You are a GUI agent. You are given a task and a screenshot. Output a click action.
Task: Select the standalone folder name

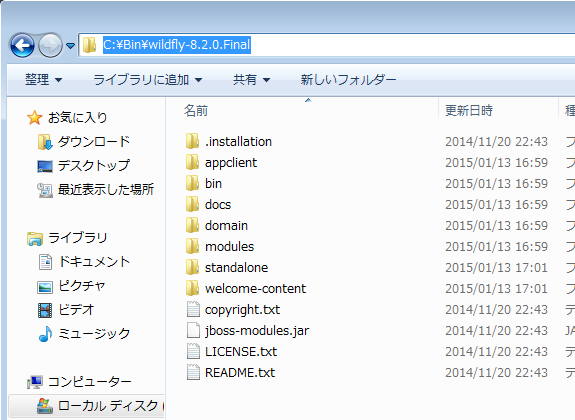click(x=236, y=267)
